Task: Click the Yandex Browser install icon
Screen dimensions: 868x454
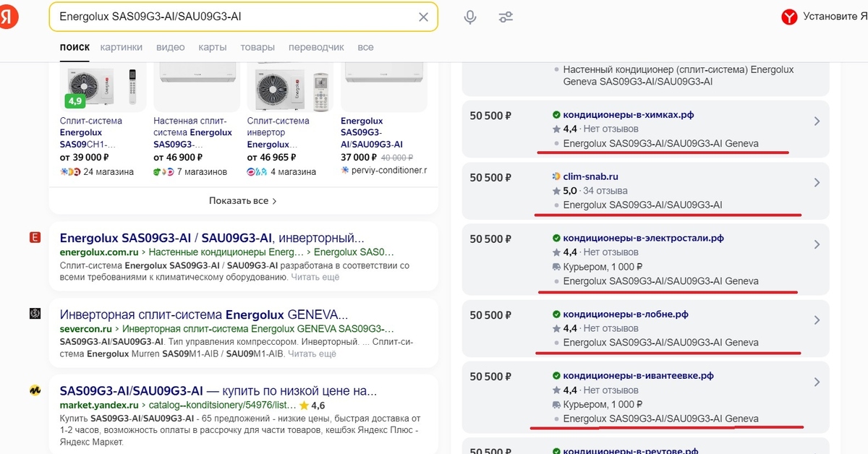Action: 789,17
